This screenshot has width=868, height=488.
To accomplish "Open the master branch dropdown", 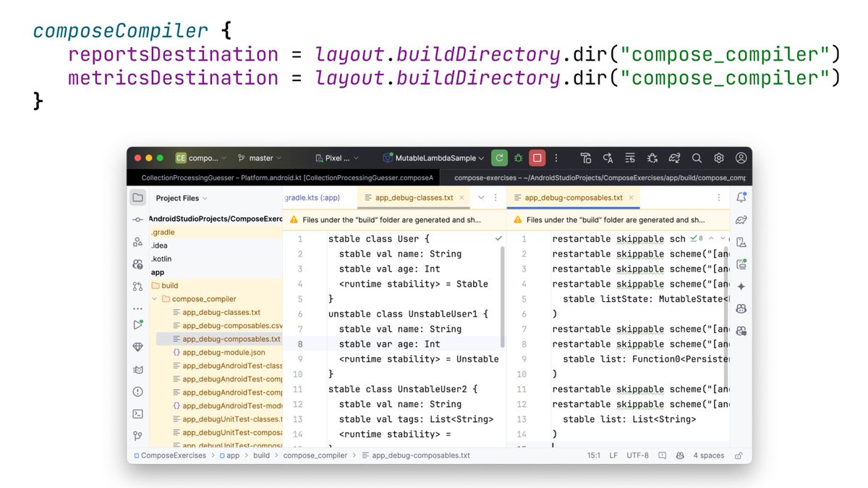I will point(260,158).
